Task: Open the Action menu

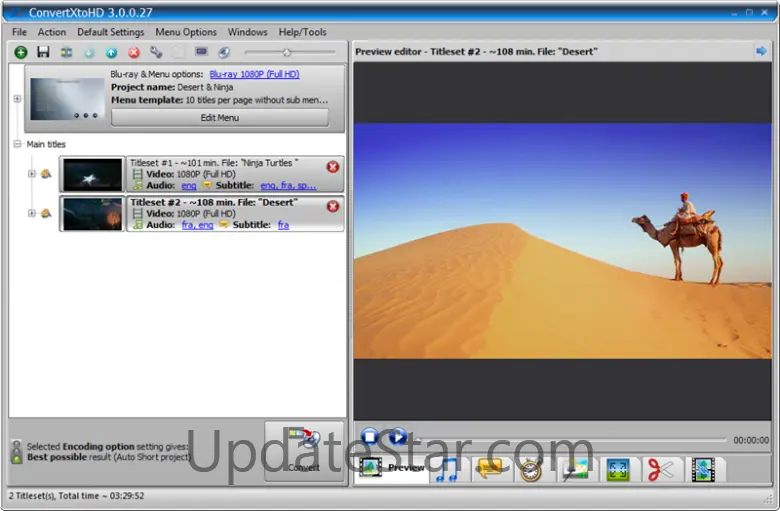Action: click(x=52, y=32)
